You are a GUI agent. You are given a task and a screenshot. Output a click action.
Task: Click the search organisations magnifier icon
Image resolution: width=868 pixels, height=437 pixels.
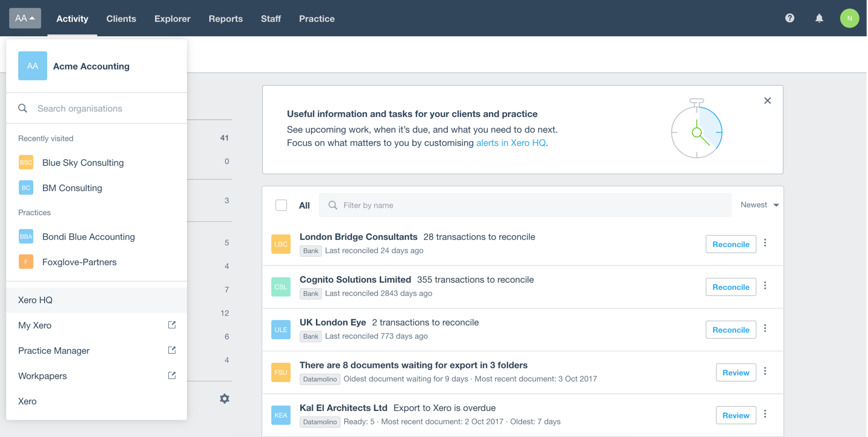pos(23,108)
